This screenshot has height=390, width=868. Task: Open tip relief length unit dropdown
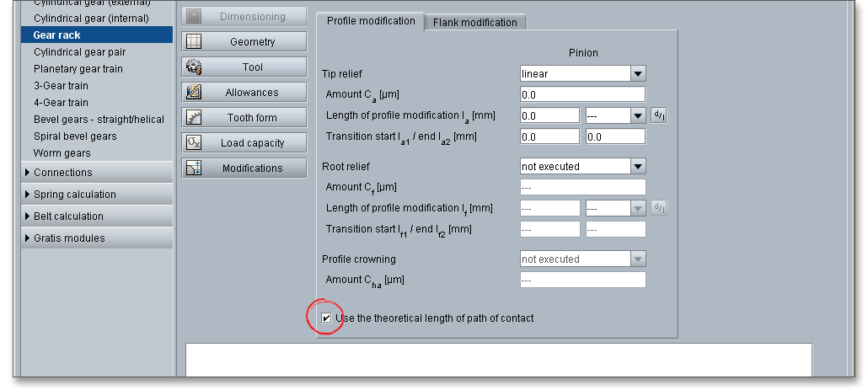click(637, 115)
